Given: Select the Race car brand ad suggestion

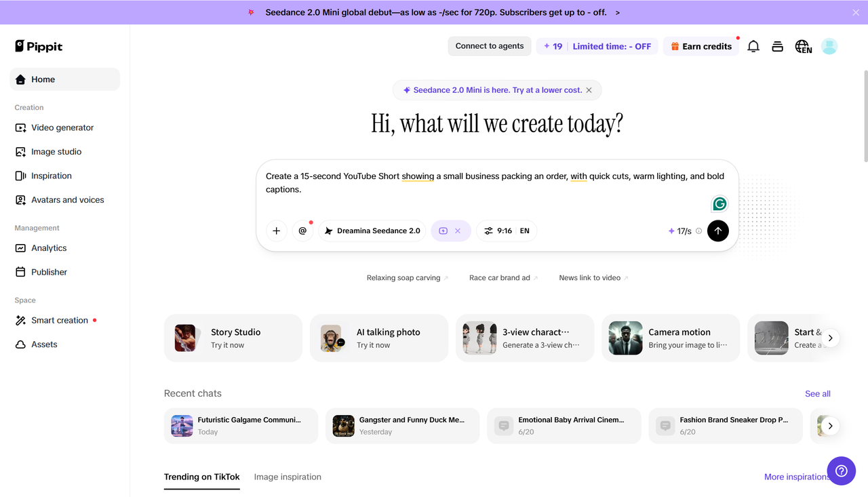Looking at the screenshot, I should 504,278.
